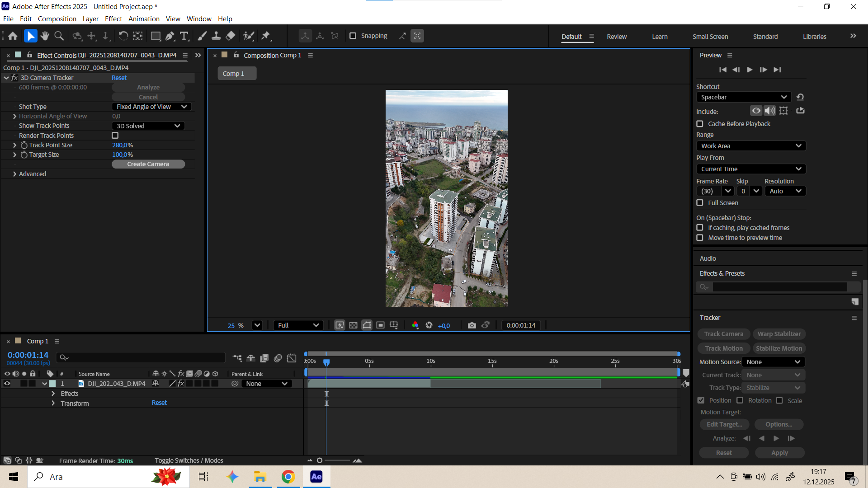Select the Hand tool in toolbar
The width and height of the screenshot is (868, 488).
(x=45, y=36)
